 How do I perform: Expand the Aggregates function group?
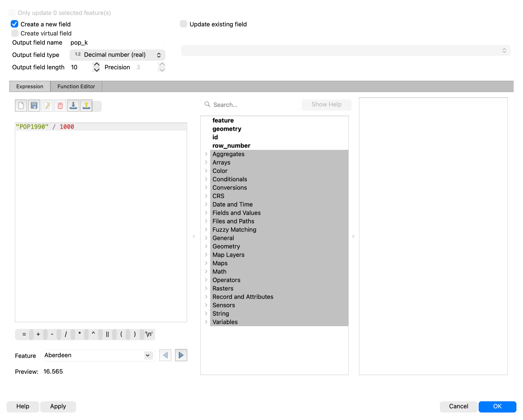206,154
